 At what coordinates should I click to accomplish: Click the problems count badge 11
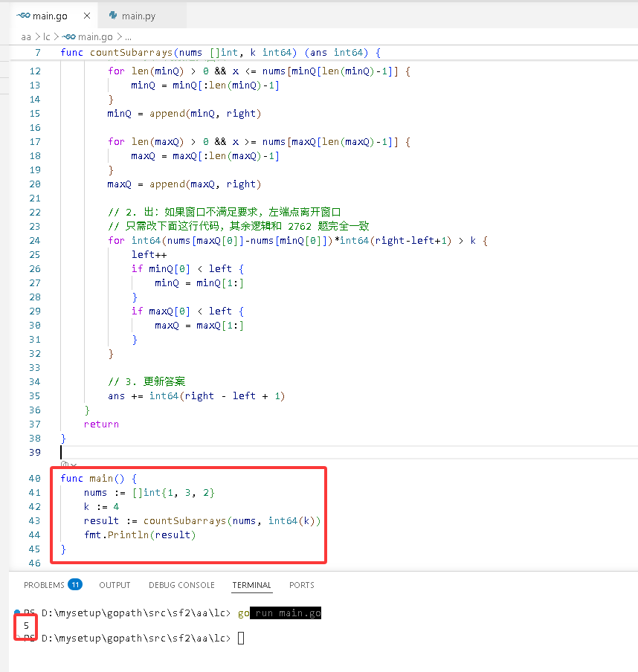point(75,584)
